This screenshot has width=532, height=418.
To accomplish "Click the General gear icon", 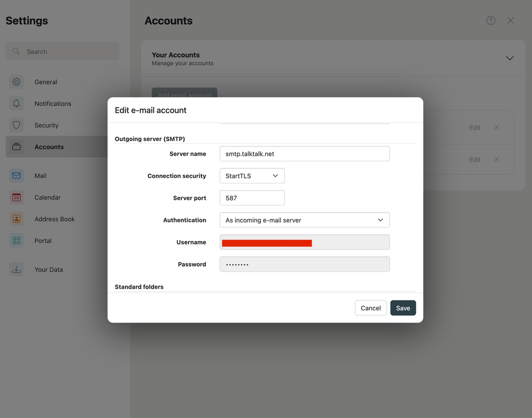I will tap(17, 82).
